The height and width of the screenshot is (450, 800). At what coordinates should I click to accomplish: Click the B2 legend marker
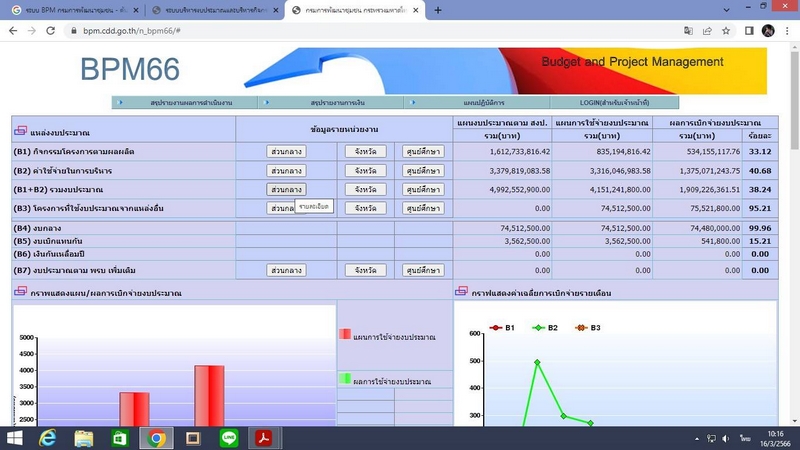pyautogui.click(x=538, y=328)
